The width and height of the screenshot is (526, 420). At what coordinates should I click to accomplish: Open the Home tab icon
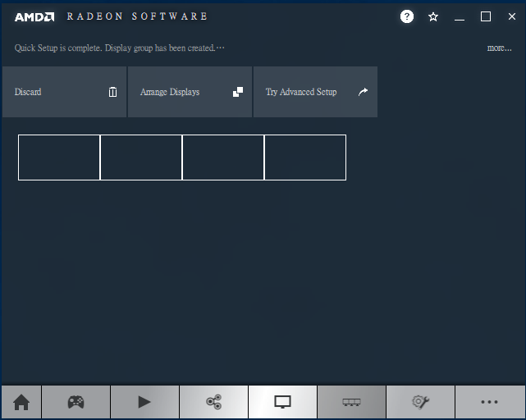[21, 402]
